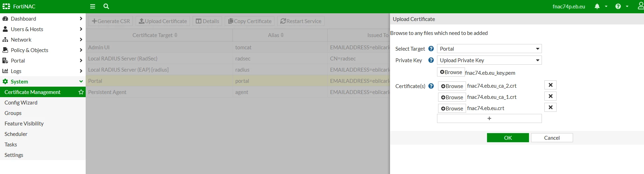Click the Users & Hosts person icon
The width and height of the screenshot is (644, 174).
(x=5, y=29)
